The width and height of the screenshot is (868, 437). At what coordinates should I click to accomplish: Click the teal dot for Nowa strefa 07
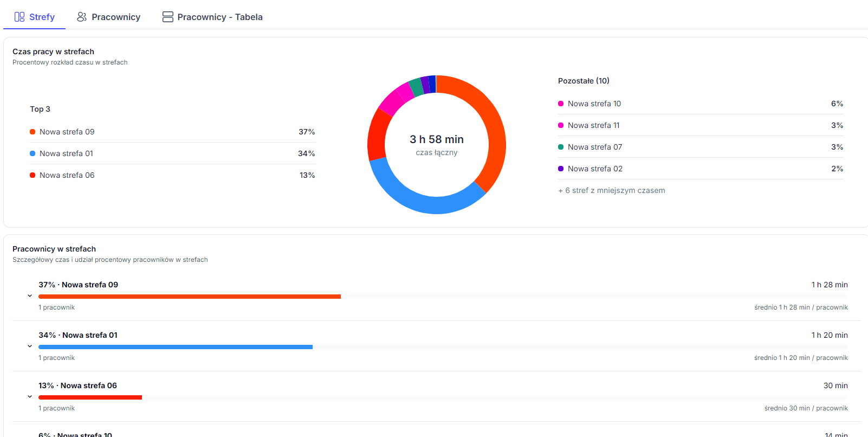[x=561, y=147]
